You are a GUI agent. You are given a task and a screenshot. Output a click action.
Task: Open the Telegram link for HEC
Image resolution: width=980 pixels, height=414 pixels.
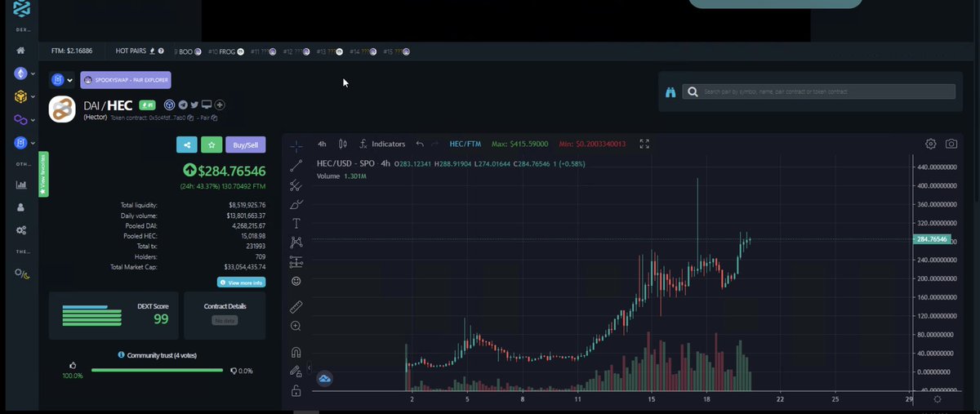tap(182, 105)
